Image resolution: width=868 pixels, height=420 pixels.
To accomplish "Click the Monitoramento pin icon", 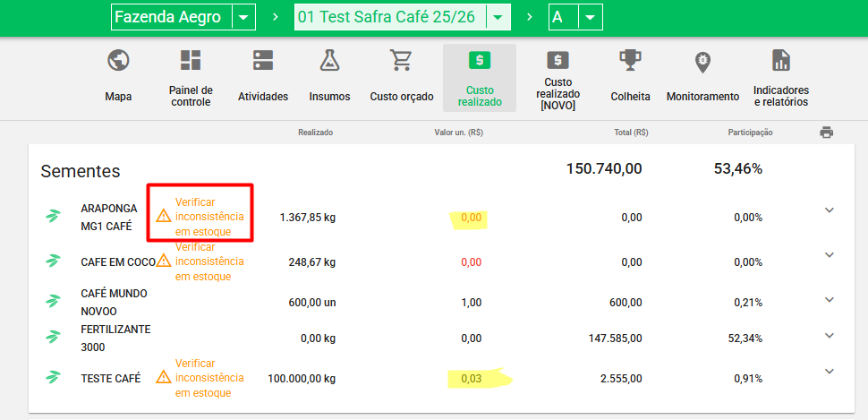I will click(x=702, y=61).
